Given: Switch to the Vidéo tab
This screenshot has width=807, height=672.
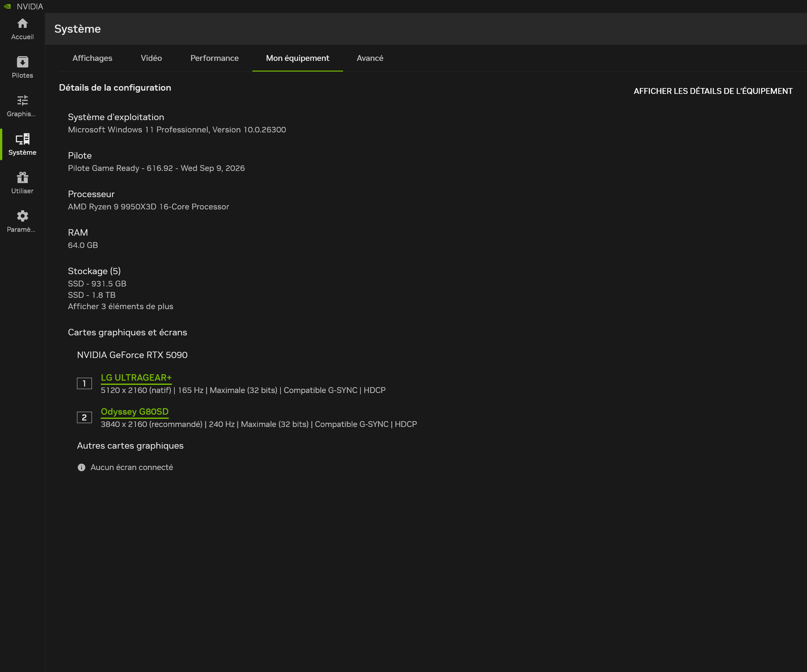Looking at the screenshot, I should tap(151, 58).
